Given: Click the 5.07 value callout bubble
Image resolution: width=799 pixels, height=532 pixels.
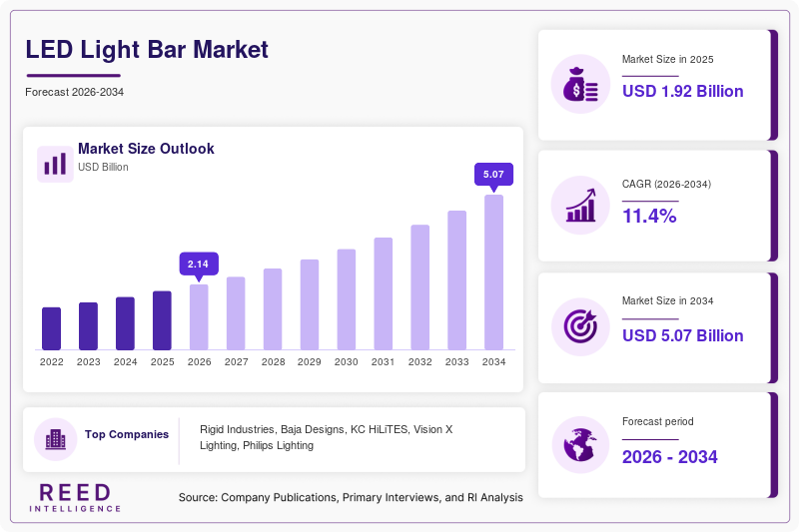Looking at the screenshot, I should tap(493, 175).
